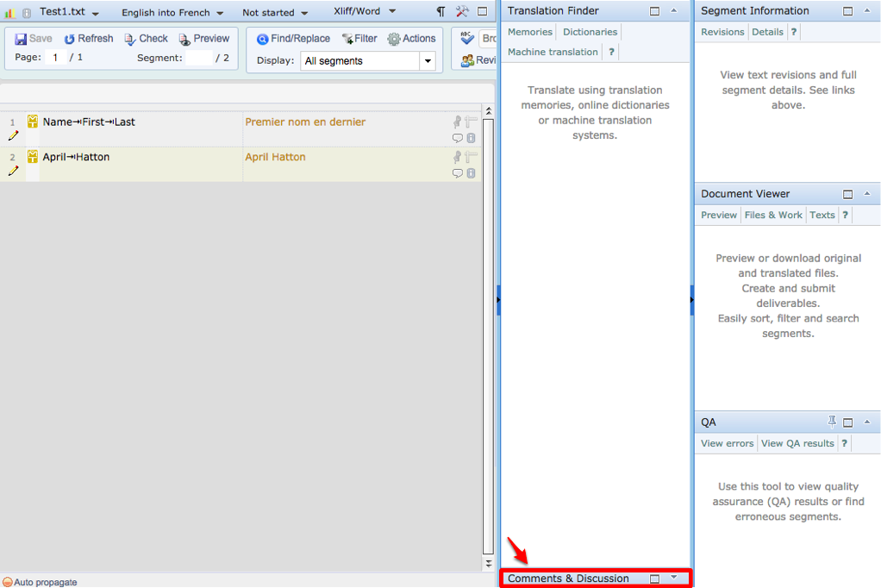Open the Files & Work tab

tap(773, 215)
